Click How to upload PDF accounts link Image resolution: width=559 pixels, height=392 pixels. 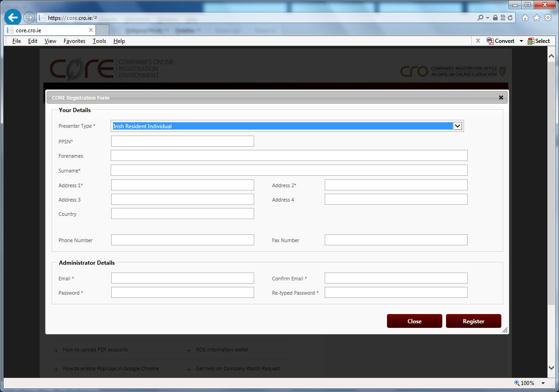pos(95,350)
